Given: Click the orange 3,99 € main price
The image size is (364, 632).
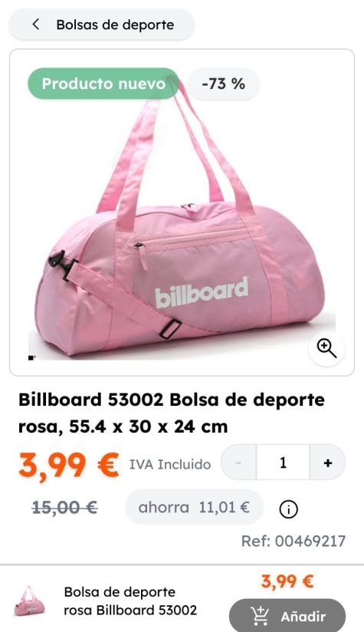Looking at the screenshot, I should coord(69,464).
